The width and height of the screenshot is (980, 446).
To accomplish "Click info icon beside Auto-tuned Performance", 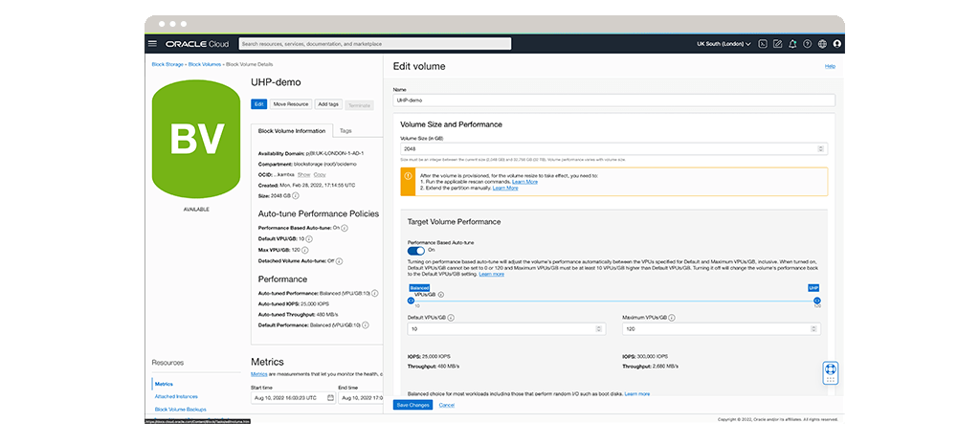I will (375, 292).
